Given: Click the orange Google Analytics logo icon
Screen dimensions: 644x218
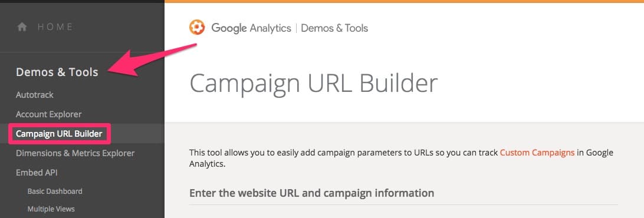Looking at the screenshot, I should [197, 28].
